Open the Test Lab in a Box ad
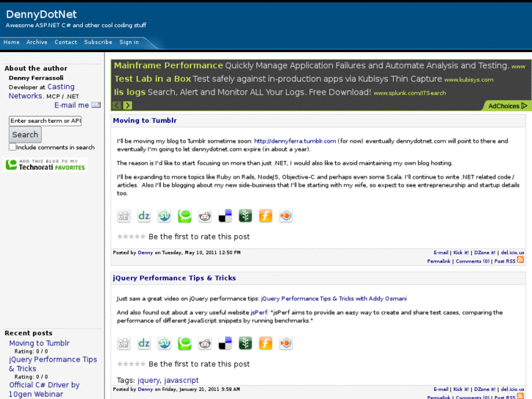The width and height of the screenshot is (532, 399). pos(153,79)
